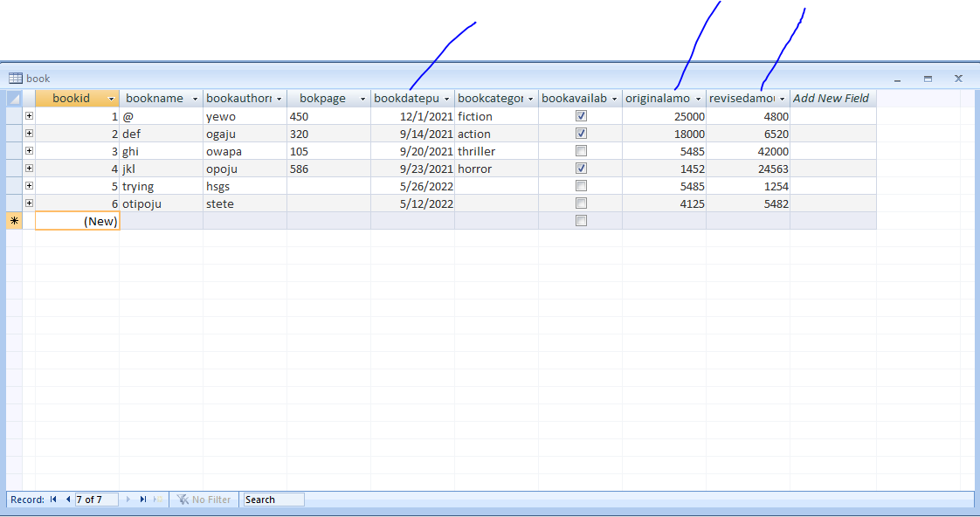The image size is (980, 517).
Task: Click the new record asterisk row selector
Action: point(14,221)
